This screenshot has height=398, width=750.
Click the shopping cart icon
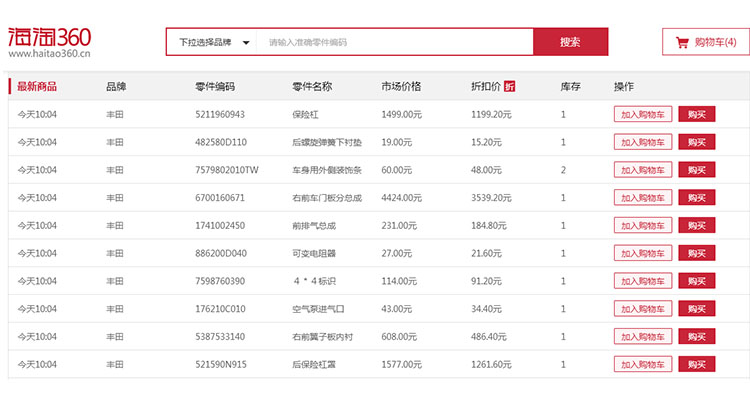(x=682, y=43)
